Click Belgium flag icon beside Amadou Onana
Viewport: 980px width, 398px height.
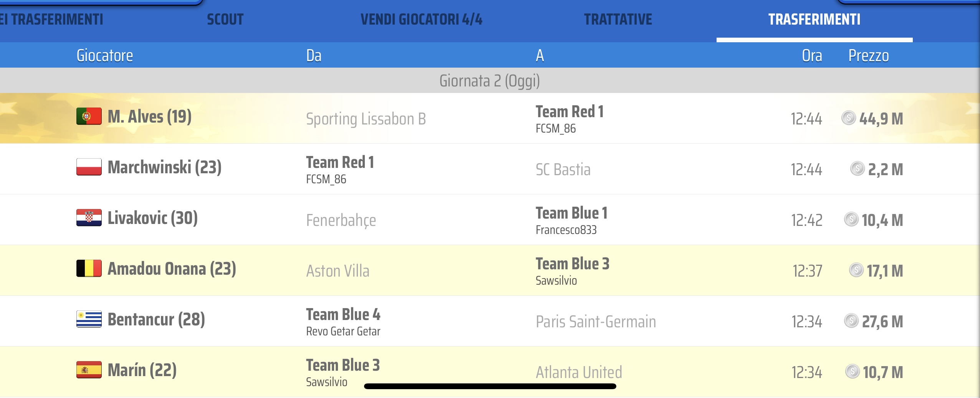(x=89, y=269)
